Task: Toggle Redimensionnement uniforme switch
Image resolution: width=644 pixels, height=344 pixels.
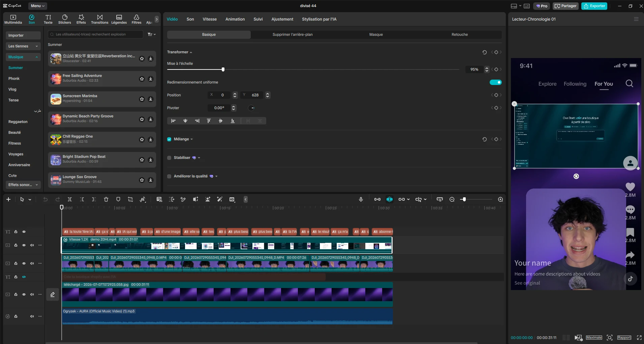Action: pyautogui.click(x=495, y=82)
